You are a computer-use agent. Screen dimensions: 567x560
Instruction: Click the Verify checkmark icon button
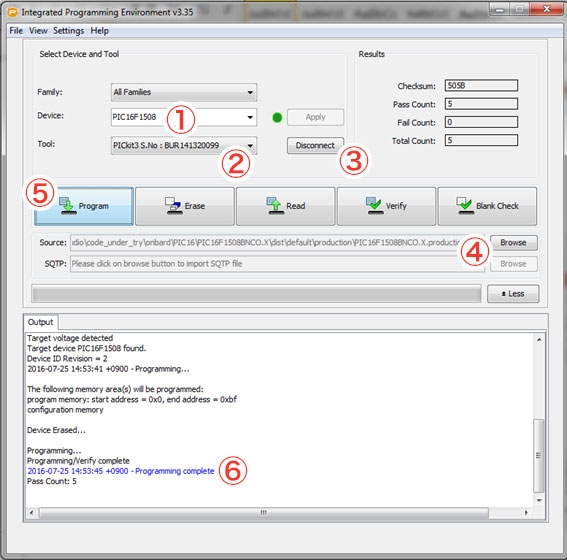(x=386, y=206)
